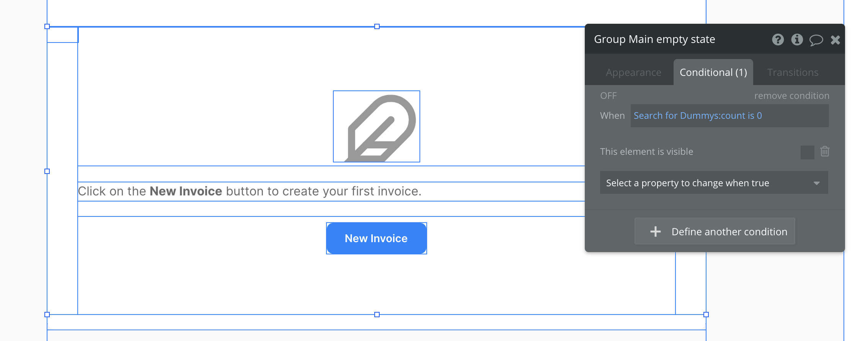Open Select a property to change dropdown
Viewport: 868px width, 341px height.
[714, 183]
